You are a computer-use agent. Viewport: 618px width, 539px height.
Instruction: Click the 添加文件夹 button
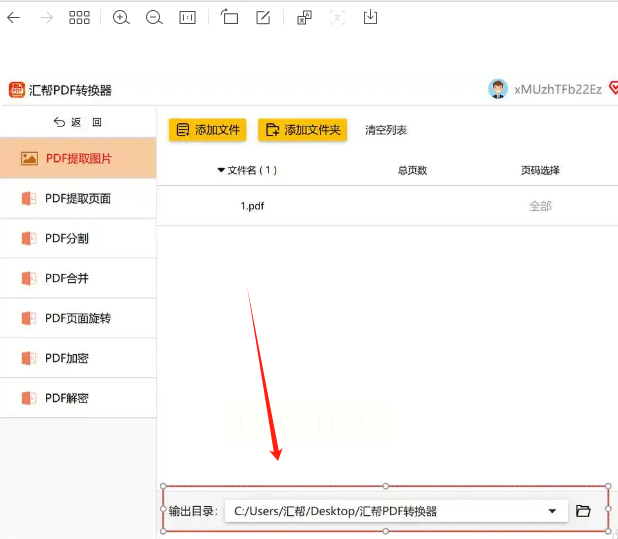(303, 130)
